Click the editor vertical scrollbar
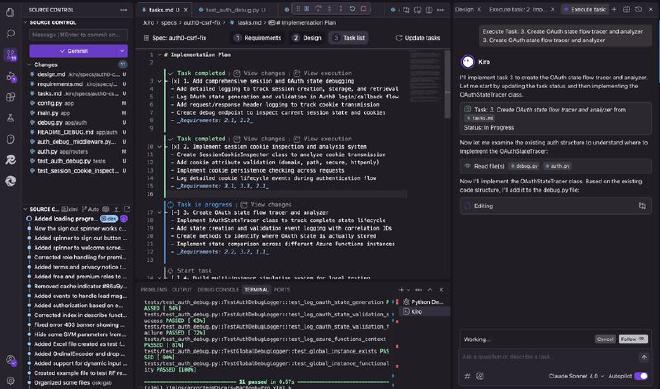Viewport: 660px width, 389px height. click(447, 84)
